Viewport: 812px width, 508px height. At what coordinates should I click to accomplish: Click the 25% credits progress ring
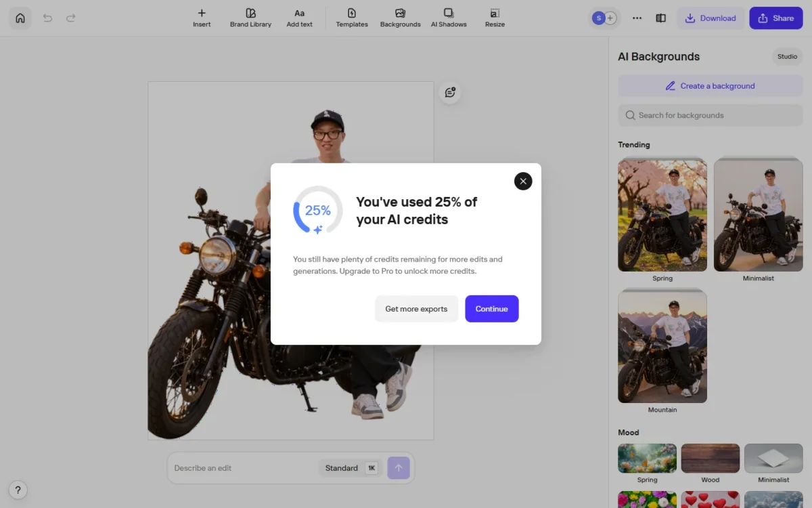[317, 211]
